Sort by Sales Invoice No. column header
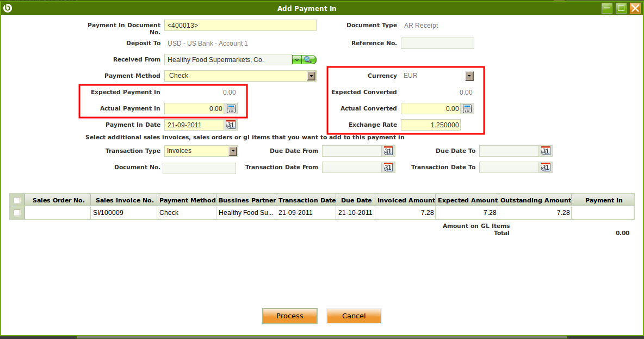Viewport: 644px width, 339px height. point(124,200)
